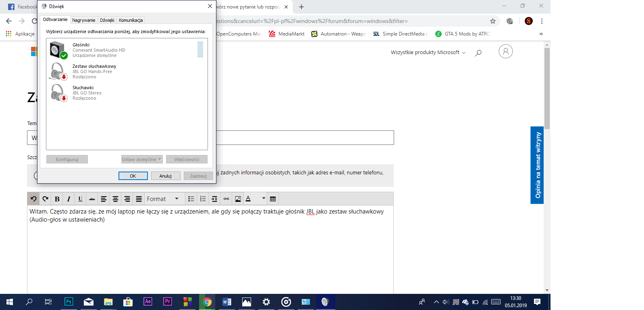Screen dimensions: 644x310
Task: Select Słuchawki JBL GO Stereo device
Action: click(127, 93)
